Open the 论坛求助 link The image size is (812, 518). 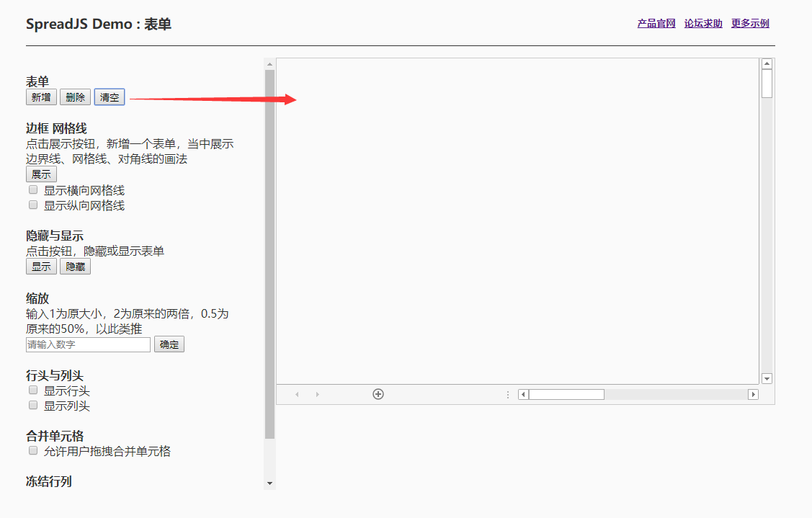point(703,23)
